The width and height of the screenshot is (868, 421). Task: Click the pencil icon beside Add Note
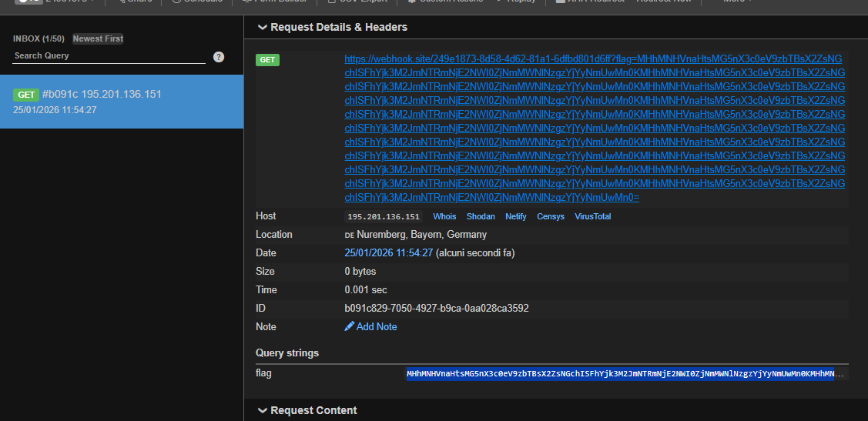tap(350, 327)
